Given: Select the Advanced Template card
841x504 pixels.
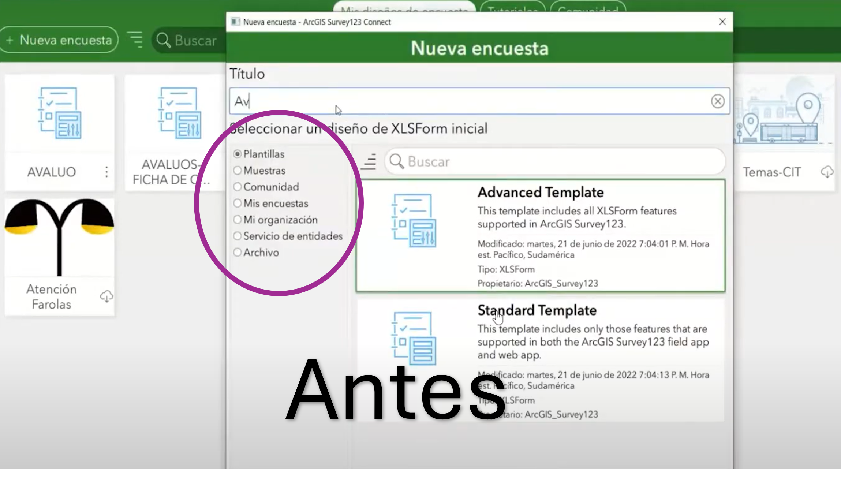Looking at the screenshot, I should coord(541,236).
